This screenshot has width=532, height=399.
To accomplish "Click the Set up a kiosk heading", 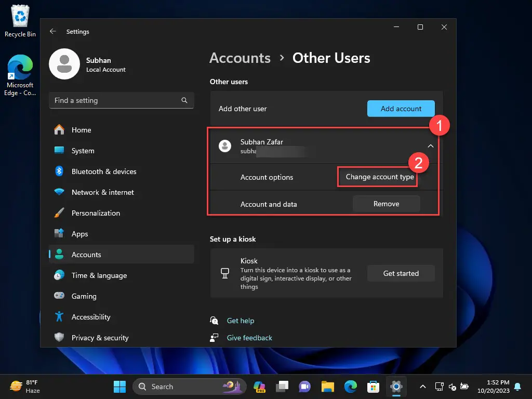I will pyautogui.click(x=233, y=239).
